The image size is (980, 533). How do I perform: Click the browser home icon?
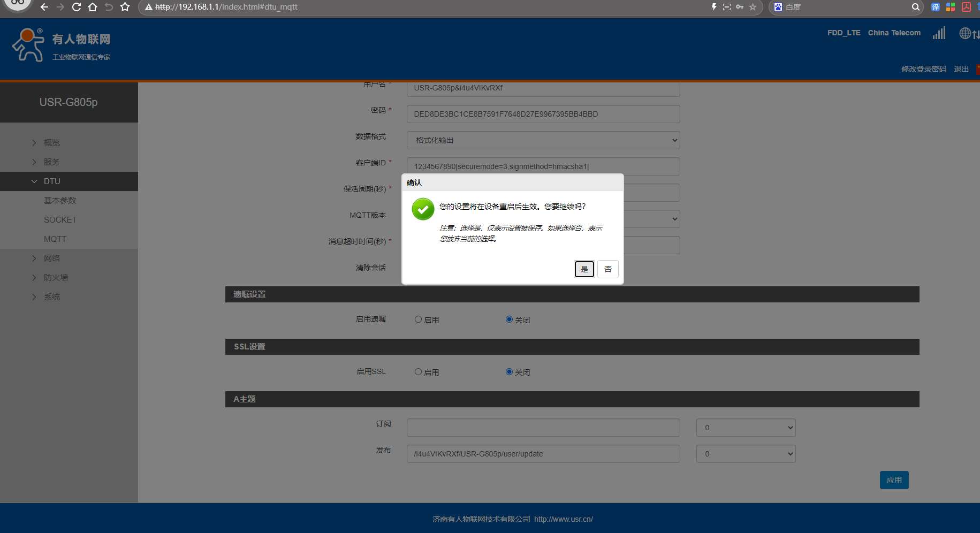pos(93,7)
